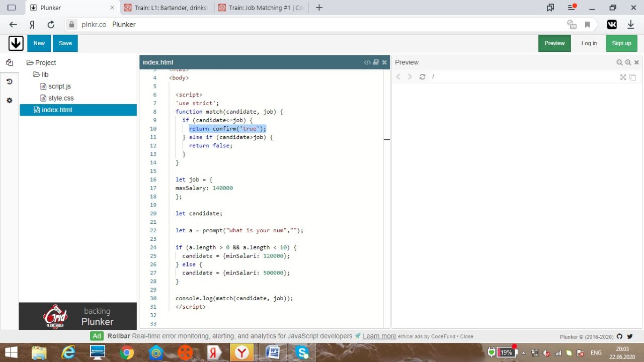Click the Log in link
This screenshot has width=644, height=362.
tap(589, 43)
